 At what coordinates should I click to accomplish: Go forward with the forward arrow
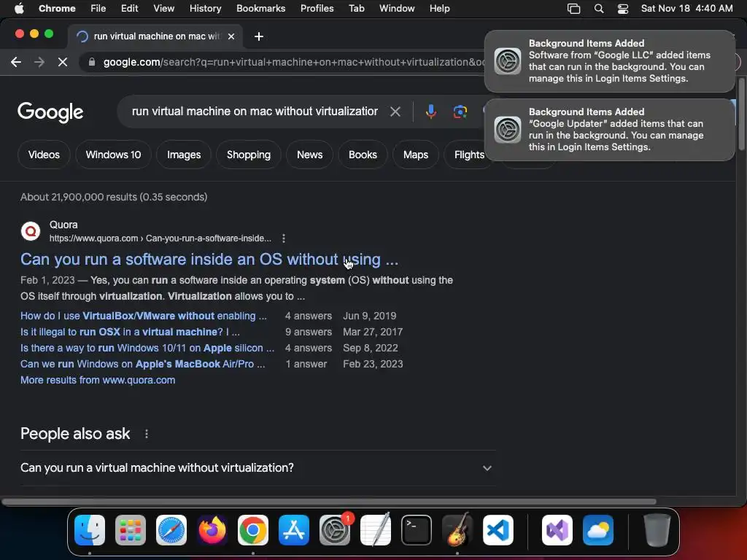click(x=39, y=62)
